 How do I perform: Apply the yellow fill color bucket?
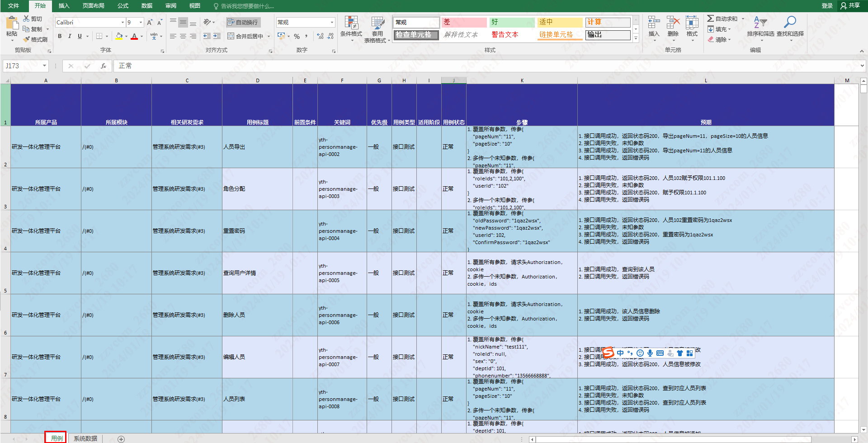click(x=119, y=36)
